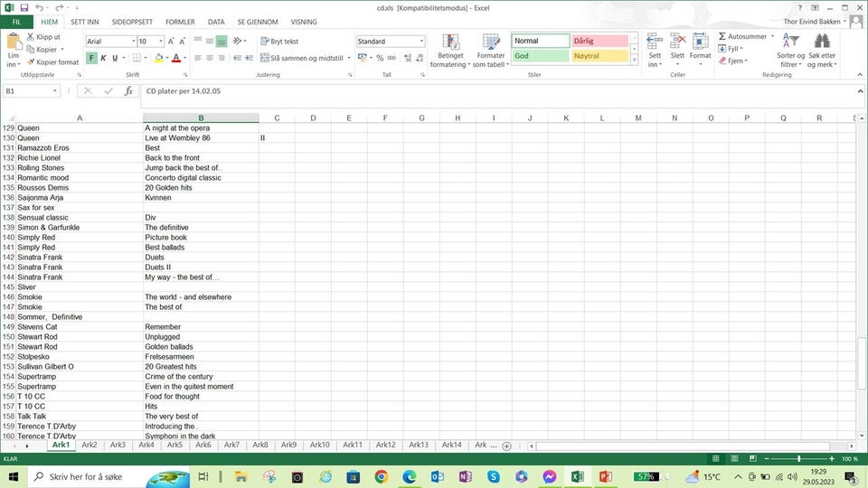
Task: Open the Standard number format dropdown
Action: click(x=422, y=42)
